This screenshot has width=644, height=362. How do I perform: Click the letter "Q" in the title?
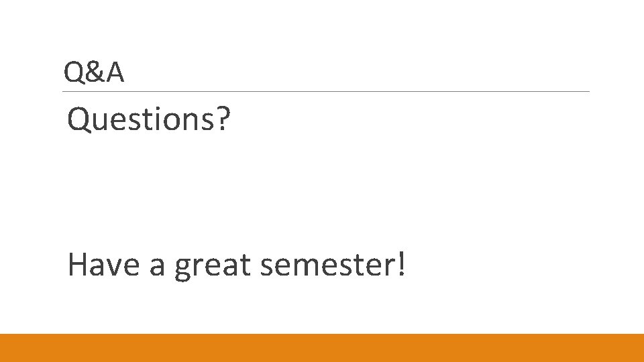coord(74,73)
